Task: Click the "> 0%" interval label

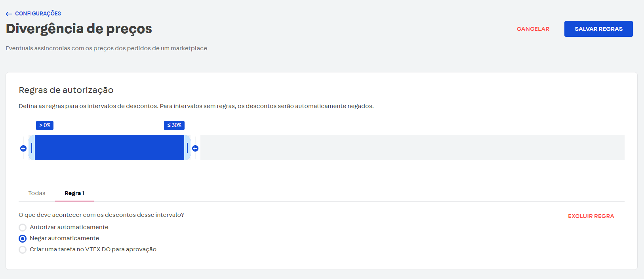Action: 45,125
